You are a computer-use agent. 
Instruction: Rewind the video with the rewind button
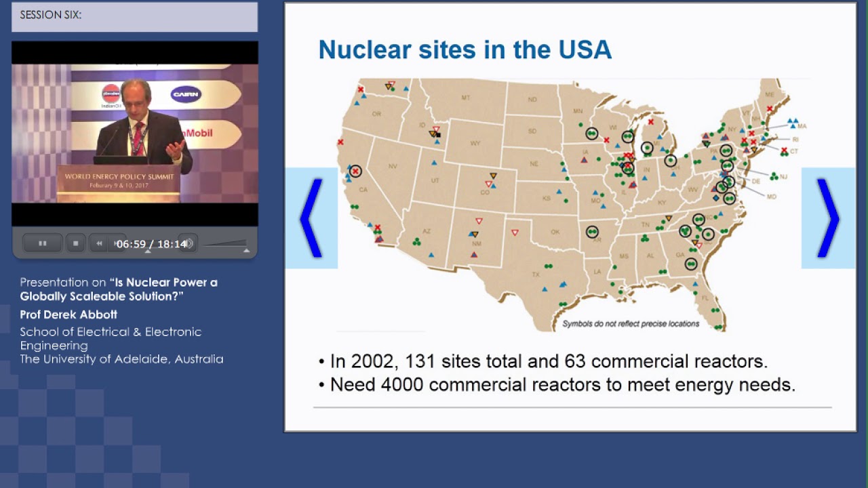(100, 243)
